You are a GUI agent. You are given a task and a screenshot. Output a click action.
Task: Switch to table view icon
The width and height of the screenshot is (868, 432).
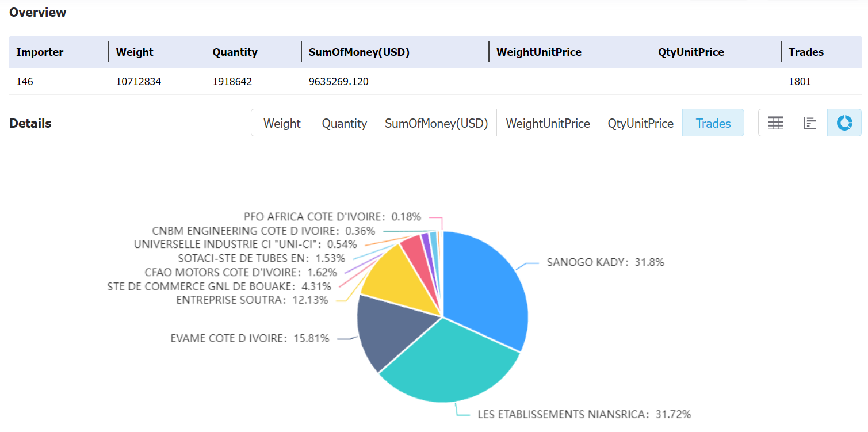[x=775, y=123]
